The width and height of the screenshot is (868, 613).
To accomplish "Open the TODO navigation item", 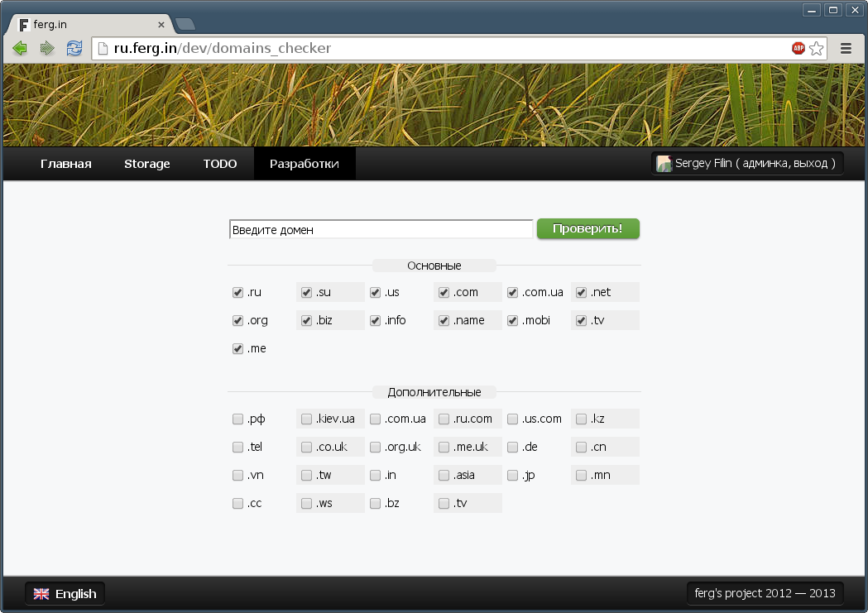I will pos(220,164).
